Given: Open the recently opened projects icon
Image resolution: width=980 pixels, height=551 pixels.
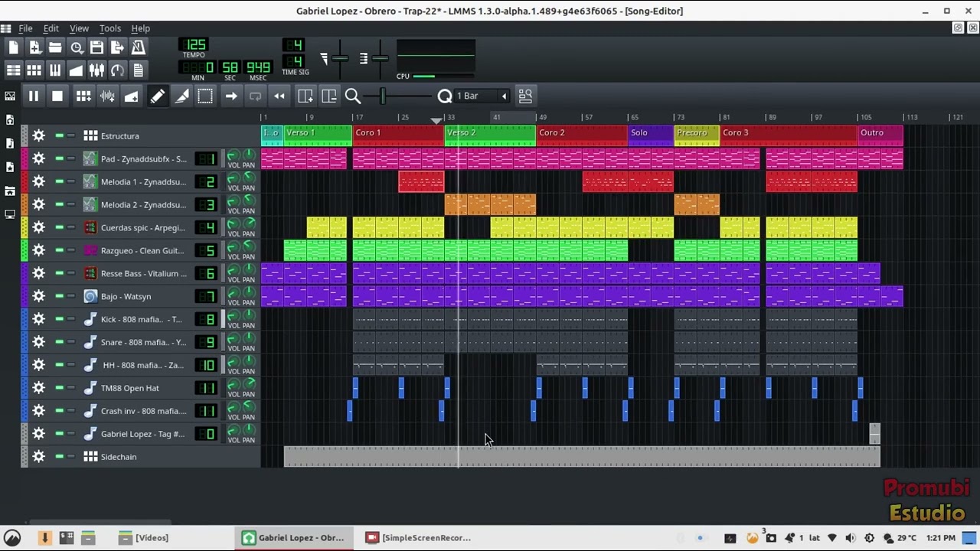Looking at the screenshot, I should (x=76, y=47).
